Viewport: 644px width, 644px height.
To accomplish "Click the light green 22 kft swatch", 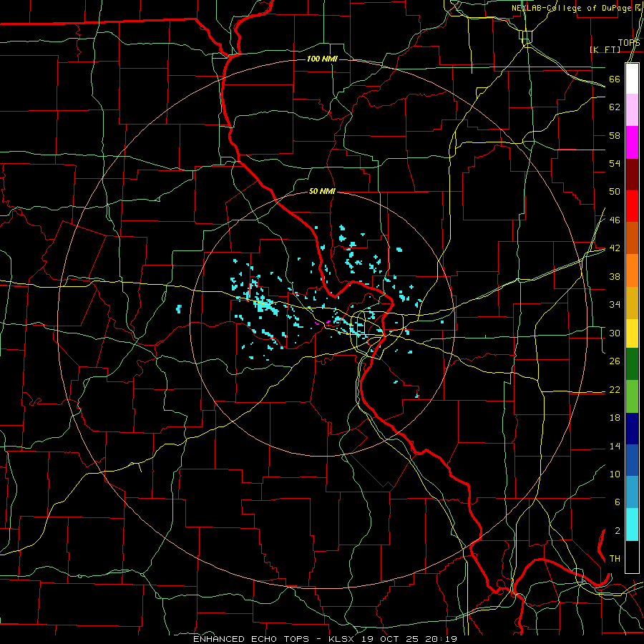I will (632, 396).
